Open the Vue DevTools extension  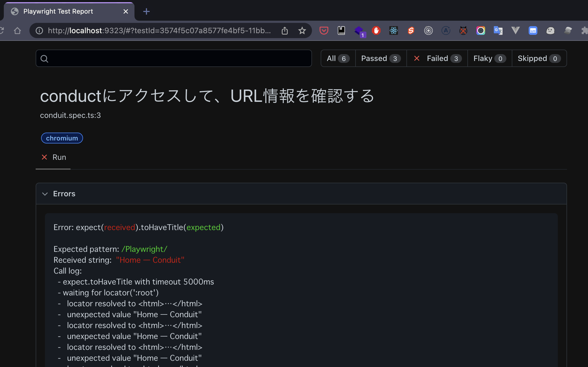click(516, 30)
